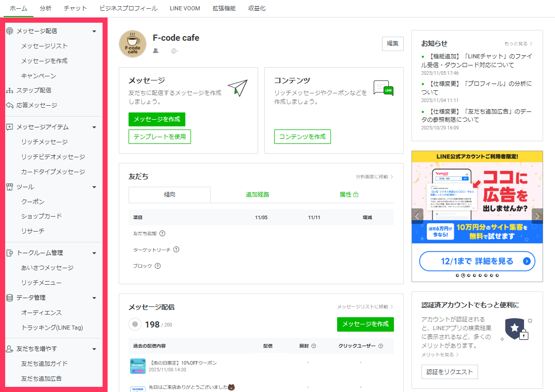
Task: Click the テンプレートを使用 button
Action: coord(160,137)
